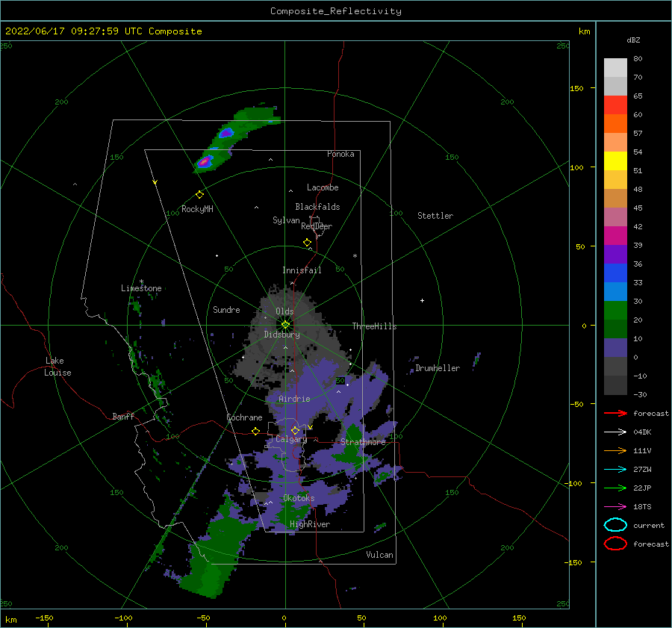Click the purple-blue storm cell north of the magenta core

click(x=225, y=134)
